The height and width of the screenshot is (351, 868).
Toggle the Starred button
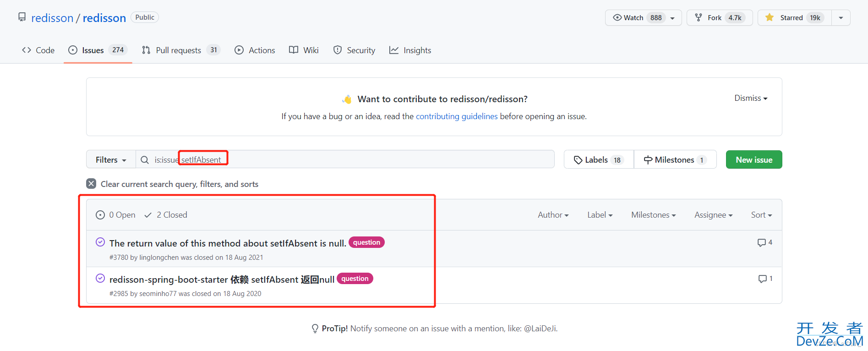794,18
